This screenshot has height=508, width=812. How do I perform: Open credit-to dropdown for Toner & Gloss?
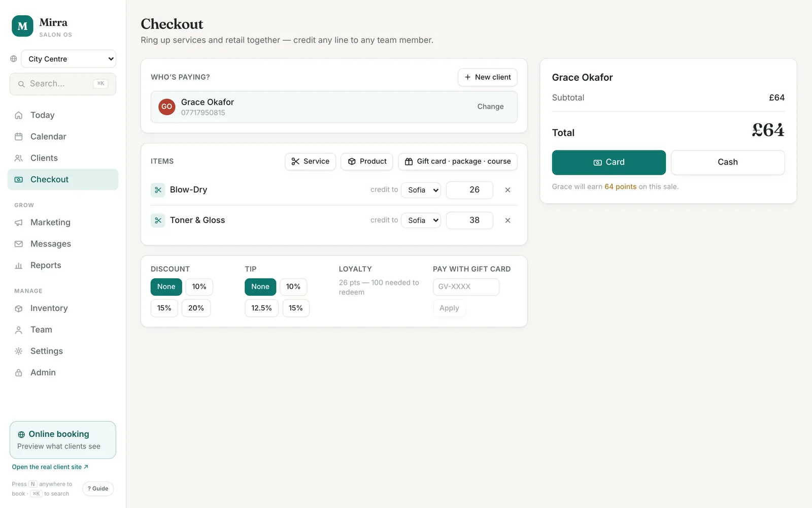421,220
